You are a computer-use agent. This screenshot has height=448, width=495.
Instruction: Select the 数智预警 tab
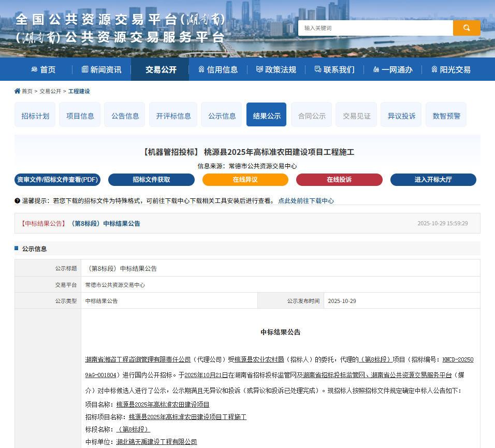(x=446, y=114)
